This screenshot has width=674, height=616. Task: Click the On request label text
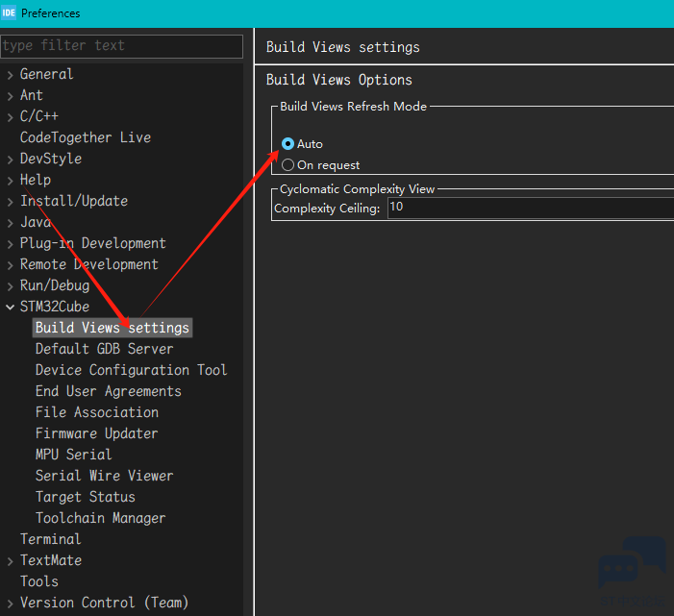[329, 165]
